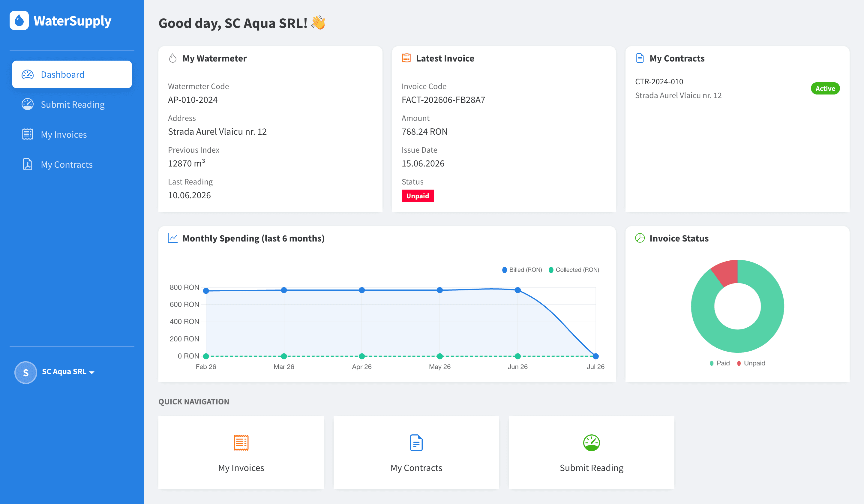Click the waving hand emoji in the greeting
The width and height of the screenshot is (864, 504).
[318, 22]
